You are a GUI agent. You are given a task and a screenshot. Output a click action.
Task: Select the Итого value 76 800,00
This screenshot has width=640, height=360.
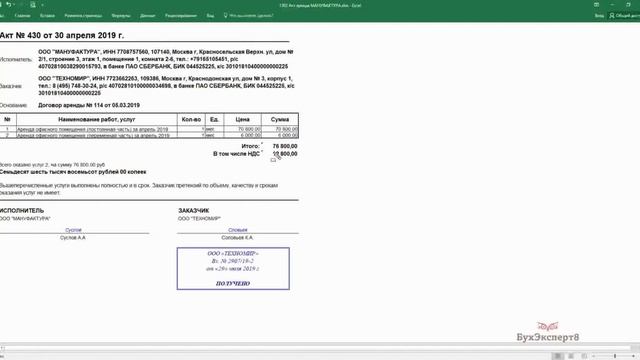[x=285, y=146]
